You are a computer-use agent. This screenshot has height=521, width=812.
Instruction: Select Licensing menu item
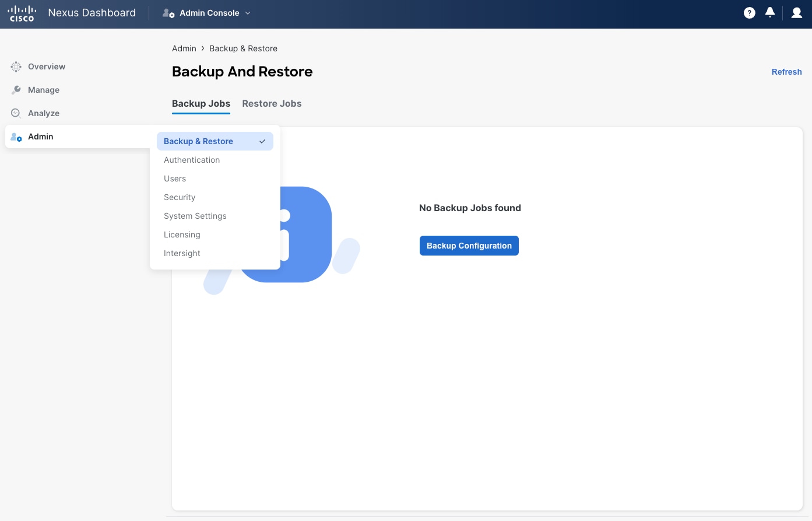point(215,235)
